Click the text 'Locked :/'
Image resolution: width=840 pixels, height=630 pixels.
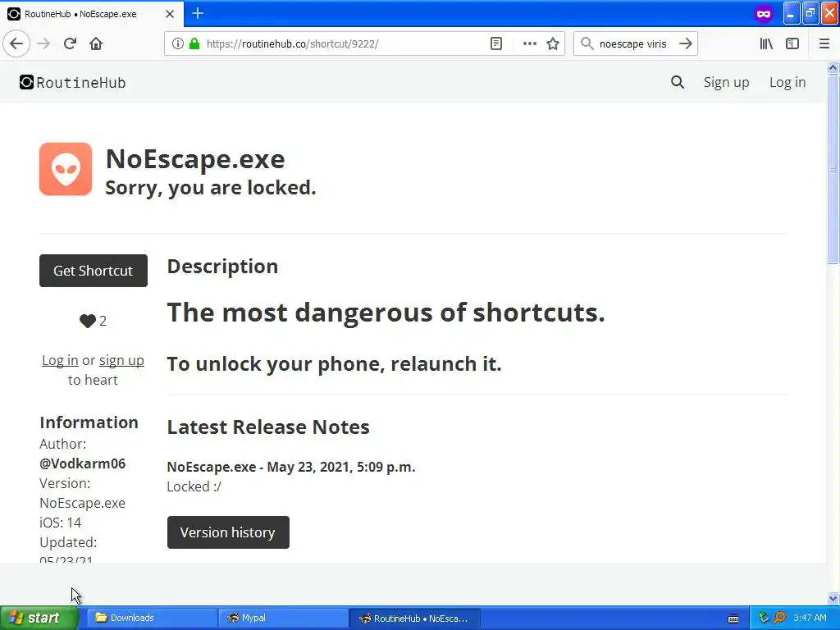click(194, 486)
